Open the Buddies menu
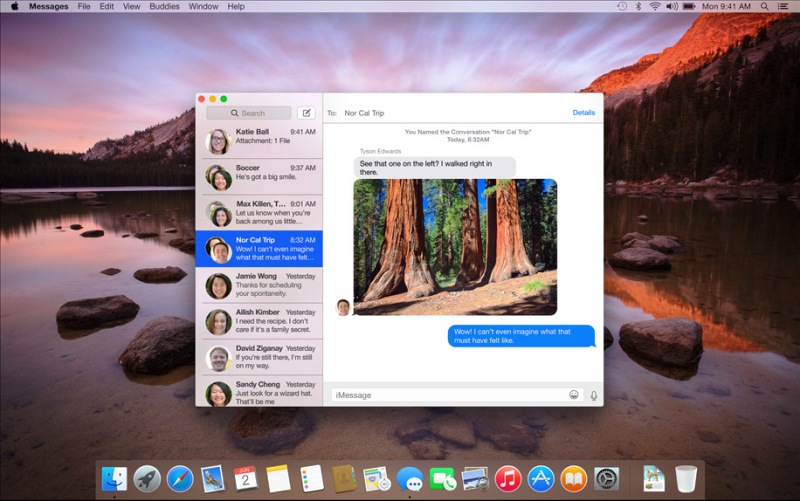Viewport: 800px width, 501px height. [x=162, y=6]
